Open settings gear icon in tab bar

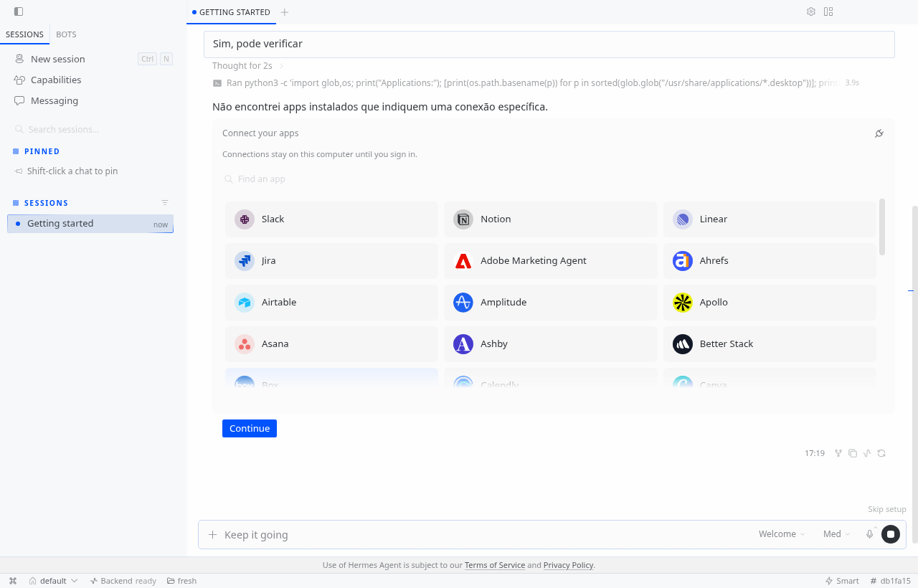click(x=811, y=11)
